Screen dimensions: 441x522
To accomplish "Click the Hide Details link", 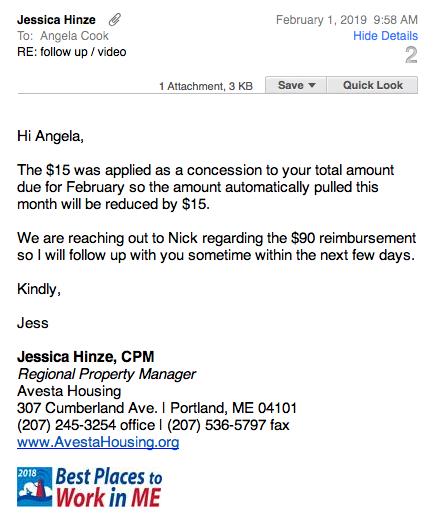I will pos(385,36).
